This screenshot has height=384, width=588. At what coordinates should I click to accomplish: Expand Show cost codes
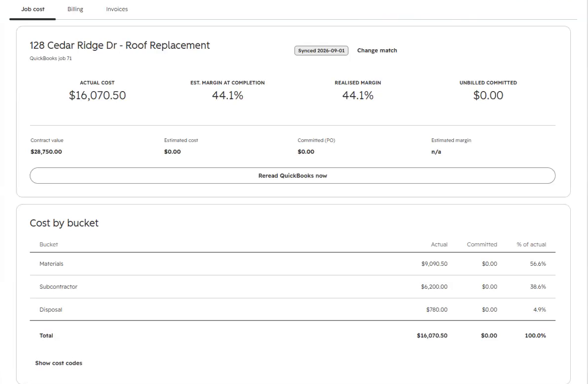tap(59, 363)
